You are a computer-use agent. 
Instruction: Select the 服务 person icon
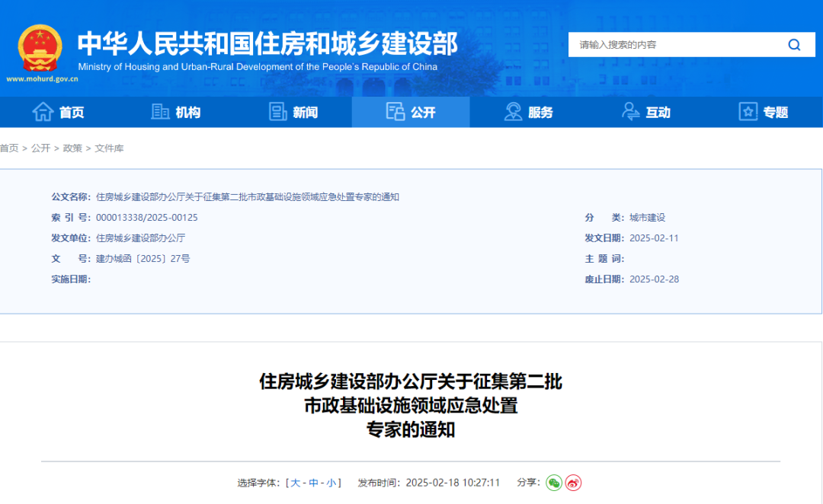click(x=514, y=112)
